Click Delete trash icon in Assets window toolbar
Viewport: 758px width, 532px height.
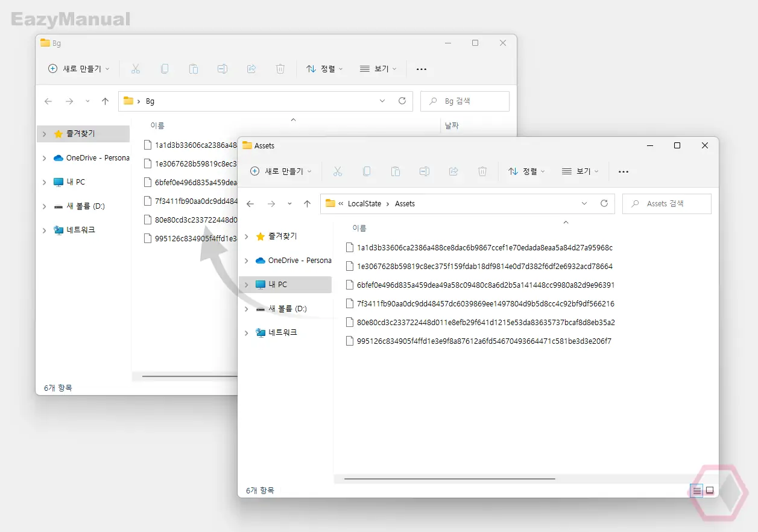482,171
